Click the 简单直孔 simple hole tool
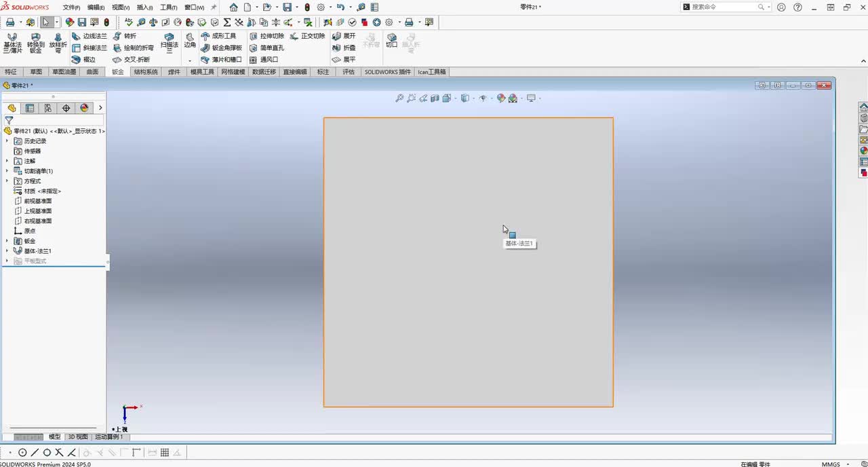Image resolution: width=868 pixels, height=467 pixels. tap(266, 48)
